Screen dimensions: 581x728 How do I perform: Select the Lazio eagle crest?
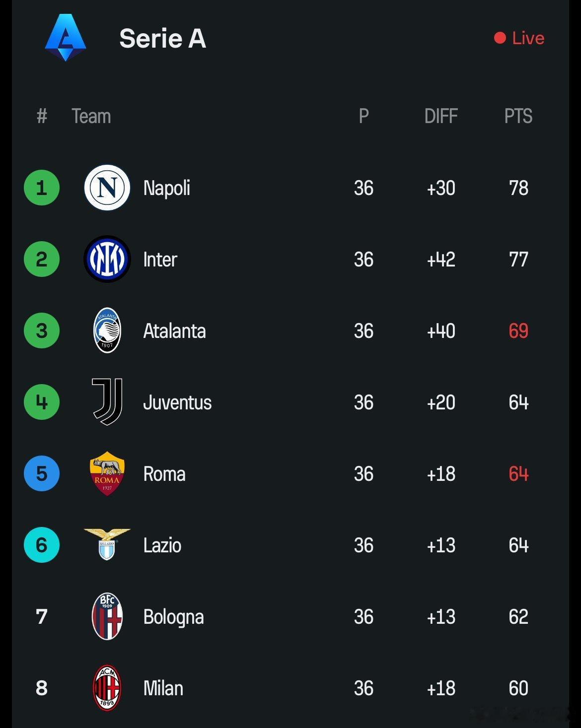point(107,544)
